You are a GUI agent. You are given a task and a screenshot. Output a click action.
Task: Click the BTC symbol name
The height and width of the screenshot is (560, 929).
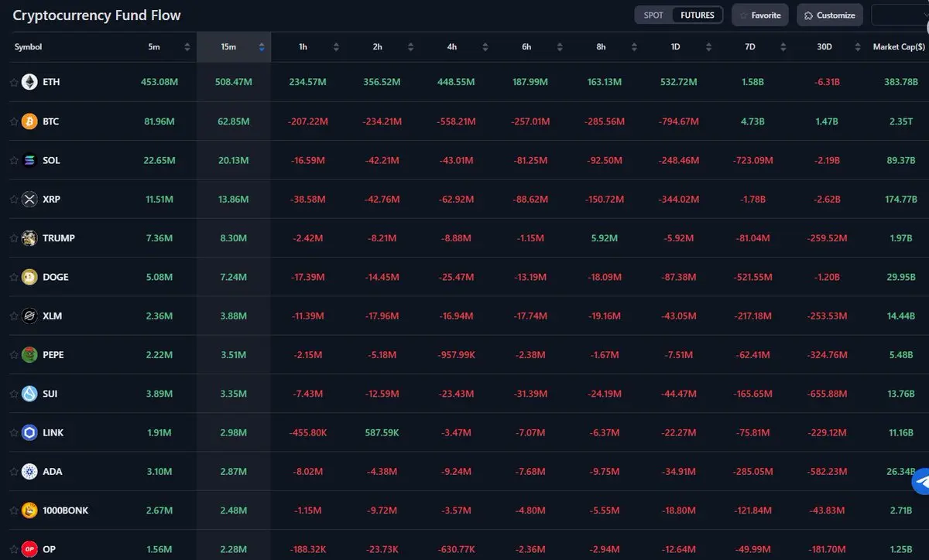pos(51,121)
